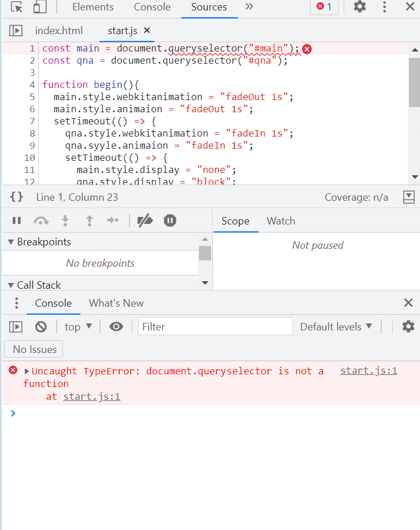
Task: Show the file navigator pane
Action: pyautogui.click(x=16, y=31)
